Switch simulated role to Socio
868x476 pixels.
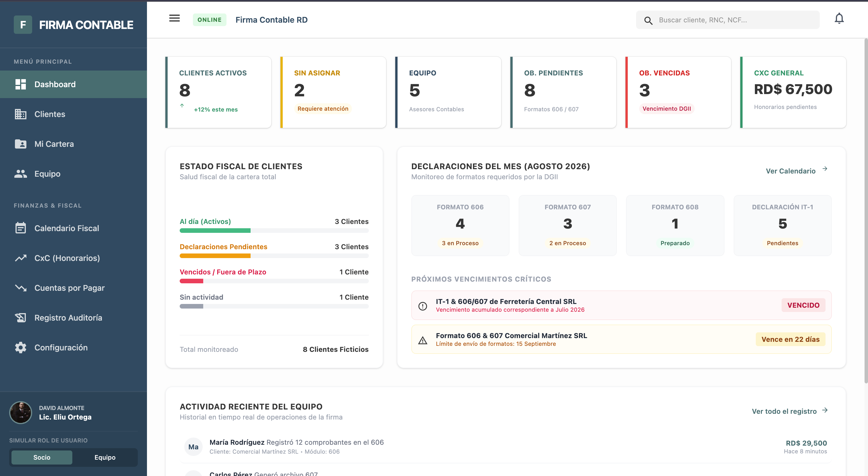pyautogui.click(x=42, y=457)
